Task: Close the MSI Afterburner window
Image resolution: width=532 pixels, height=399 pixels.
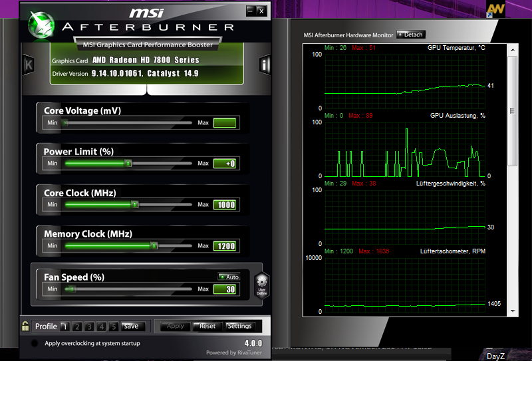Action: click(261, 11)
